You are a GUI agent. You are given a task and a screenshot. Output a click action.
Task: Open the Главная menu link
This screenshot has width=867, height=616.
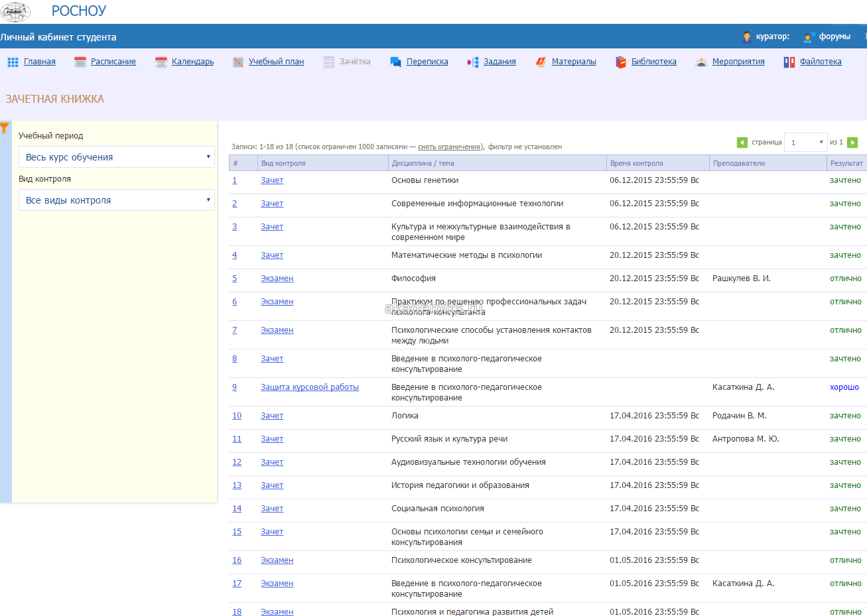click(40, 62)
